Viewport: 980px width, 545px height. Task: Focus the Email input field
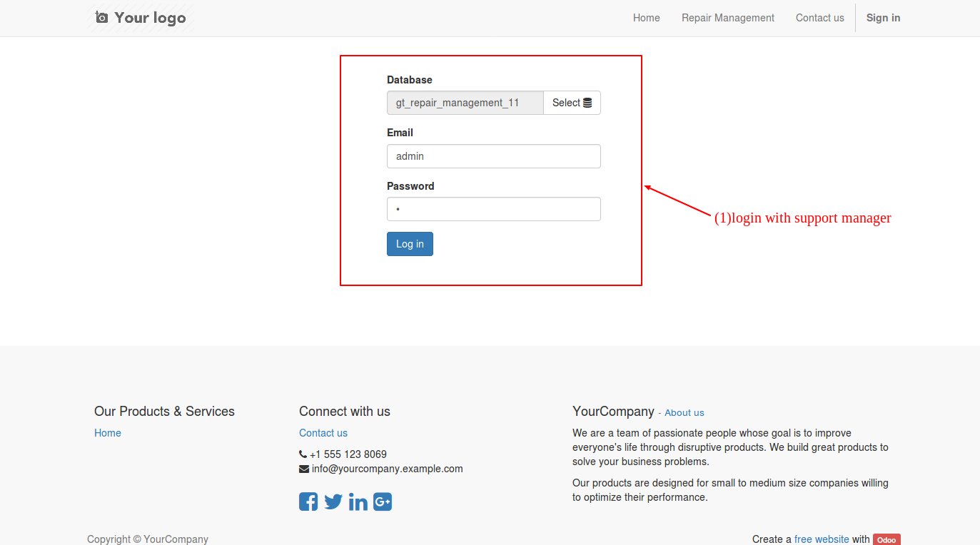(x=494, y=156)
